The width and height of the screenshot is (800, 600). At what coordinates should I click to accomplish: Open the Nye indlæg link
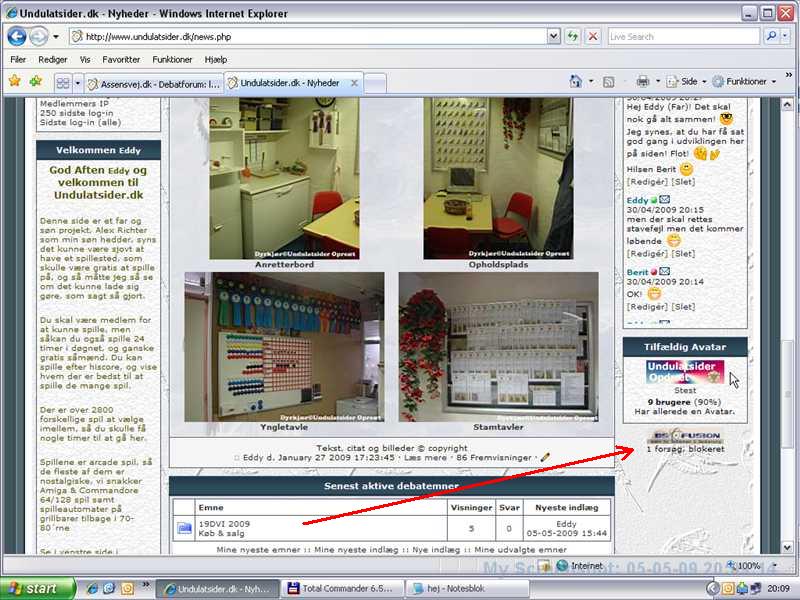click(x=436, y=549)
